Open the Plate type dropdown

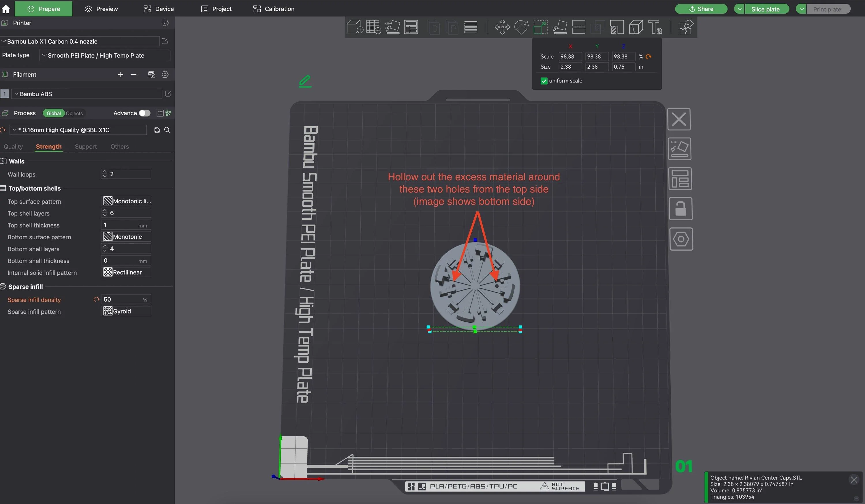pos(105,55)
